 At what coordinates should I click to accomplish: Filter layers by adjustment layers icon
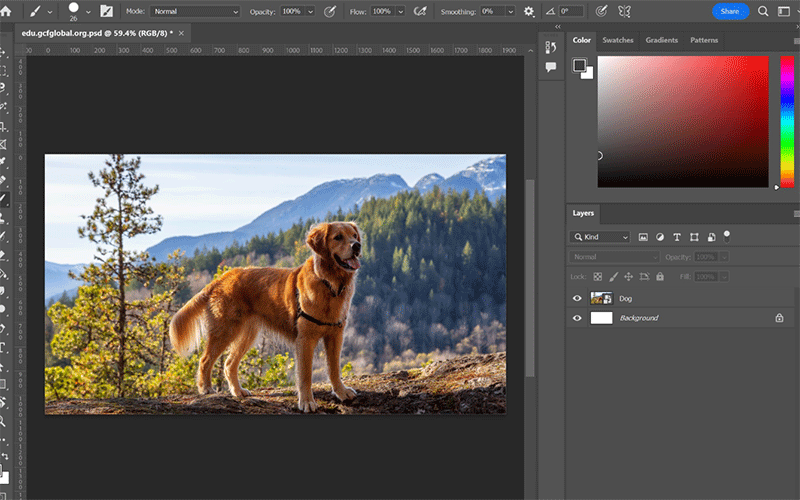[660, 237]
